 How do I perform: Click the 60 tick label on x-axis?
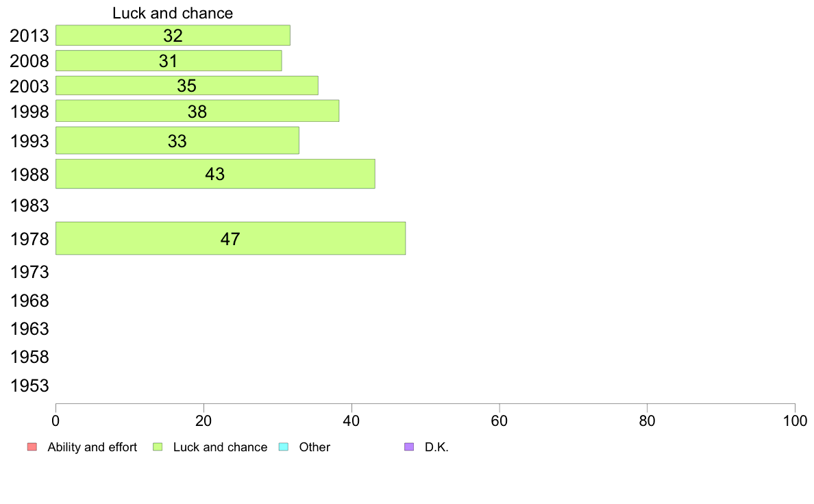tap(500, 421)
